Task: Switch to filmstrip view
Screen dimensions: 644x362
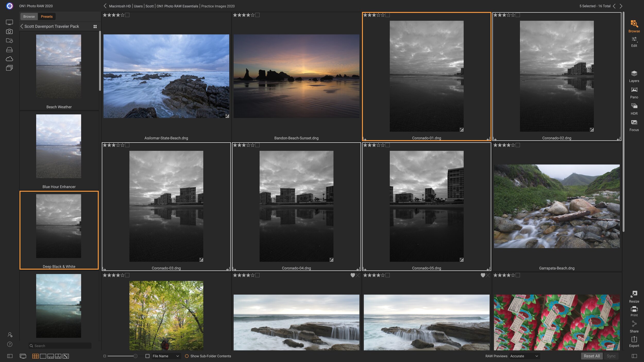Action: click(51, 356)
